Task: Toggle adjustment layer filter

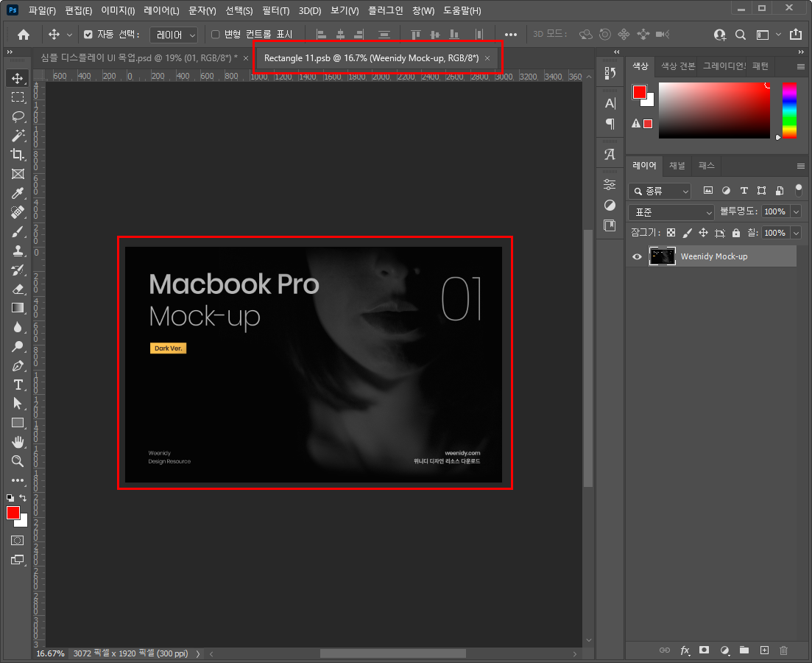Action: [x=726, y=190]
